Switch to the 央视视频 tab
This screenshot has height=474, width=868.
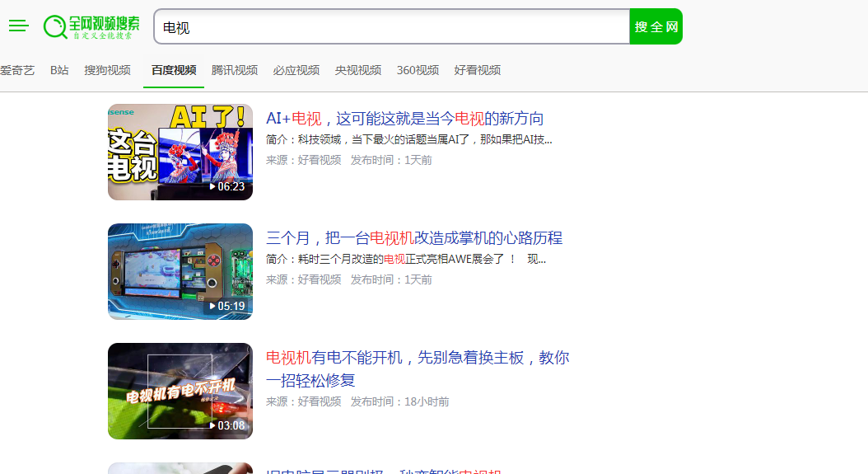click(358, 70)
